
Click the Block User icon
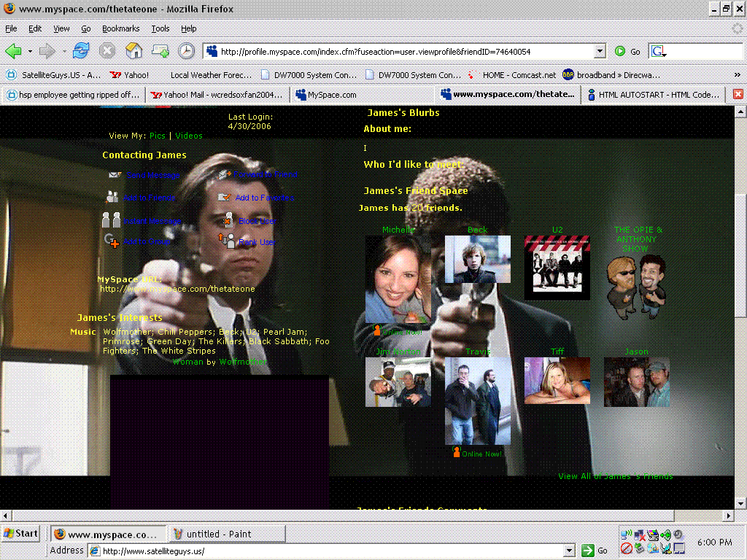[228, 220]
